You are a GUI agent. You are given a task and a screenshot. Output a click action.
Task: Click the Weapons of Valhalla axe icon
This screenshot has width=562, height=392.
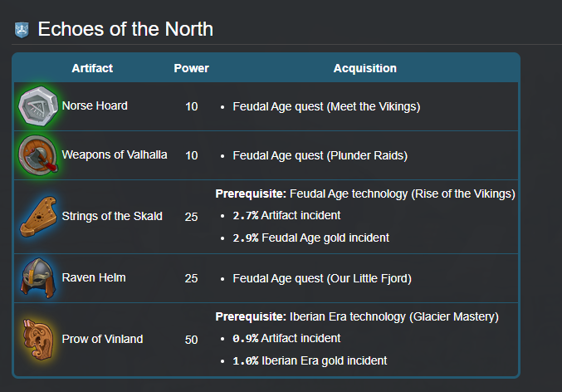[x=36, y=155]
